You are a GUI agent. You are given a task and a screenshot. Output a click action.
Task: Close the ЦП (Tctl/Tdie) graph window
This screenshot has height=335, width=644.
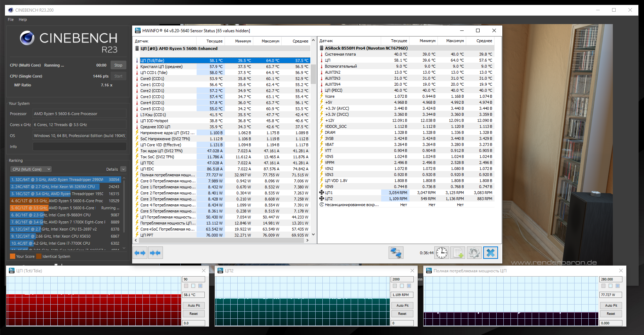[x=203, y=271]
